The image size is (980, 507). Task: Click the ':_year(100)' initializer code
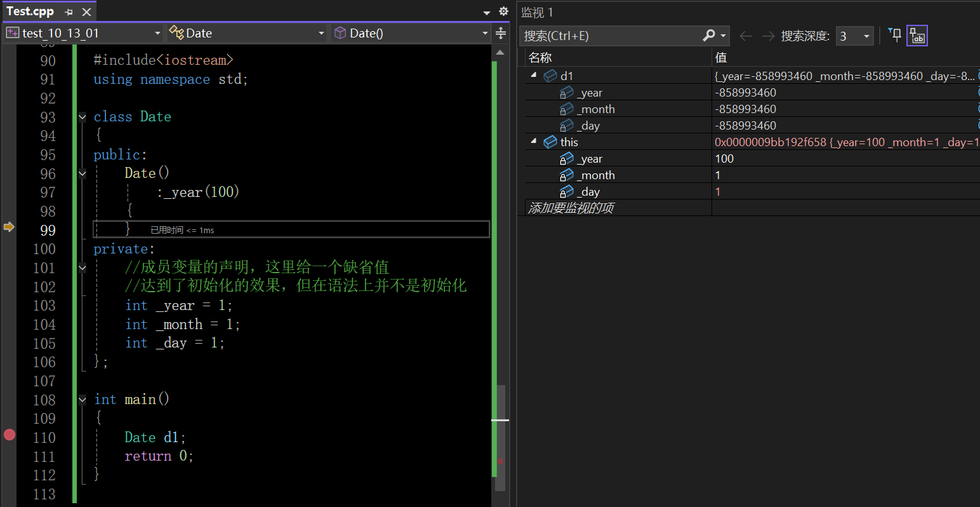point(198,192)
